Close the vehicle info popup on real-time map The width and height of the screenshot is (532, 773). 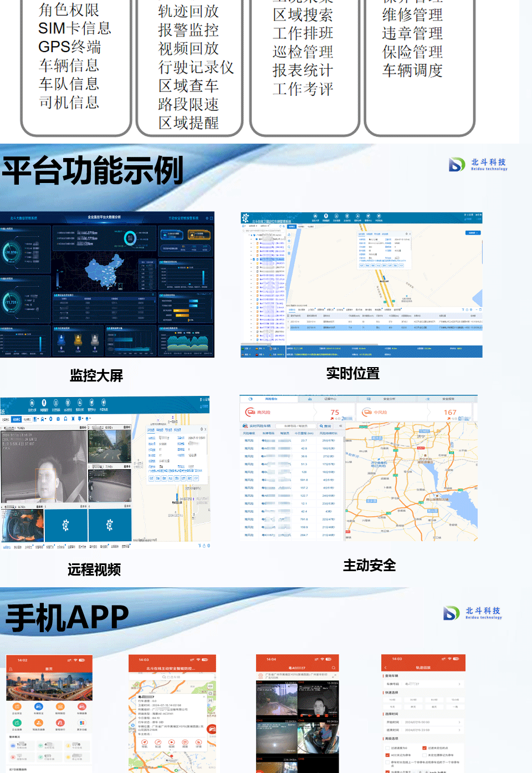[409, 233]
